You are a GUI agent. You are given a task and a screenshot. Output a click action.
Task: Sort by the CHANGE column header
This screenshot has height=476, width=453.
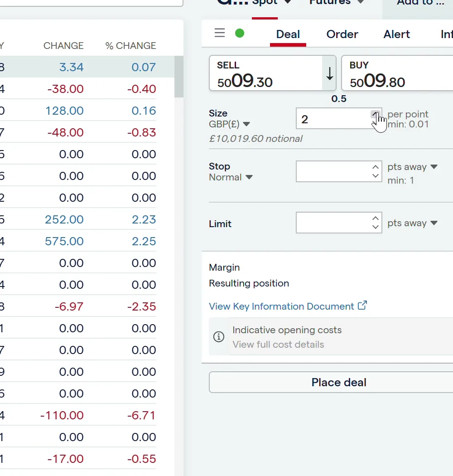click(63, 45)
